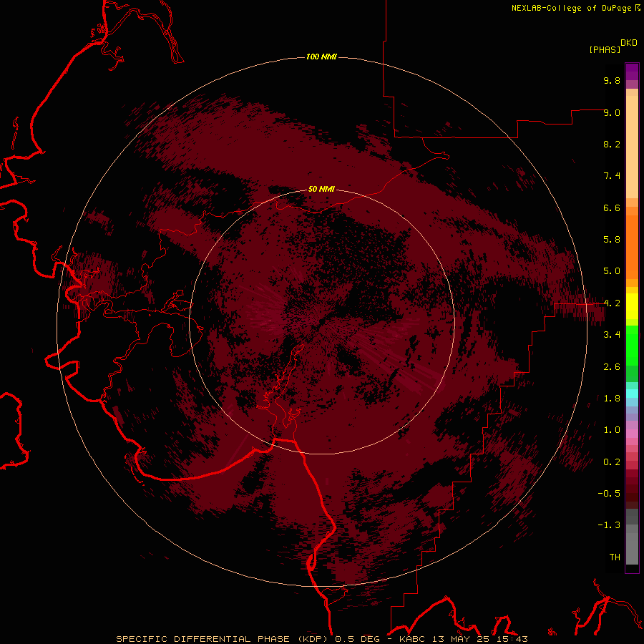Click the 7.4 value on the color scale
The width and height of the screenshot is (644, 644).
tap(612, 176)
